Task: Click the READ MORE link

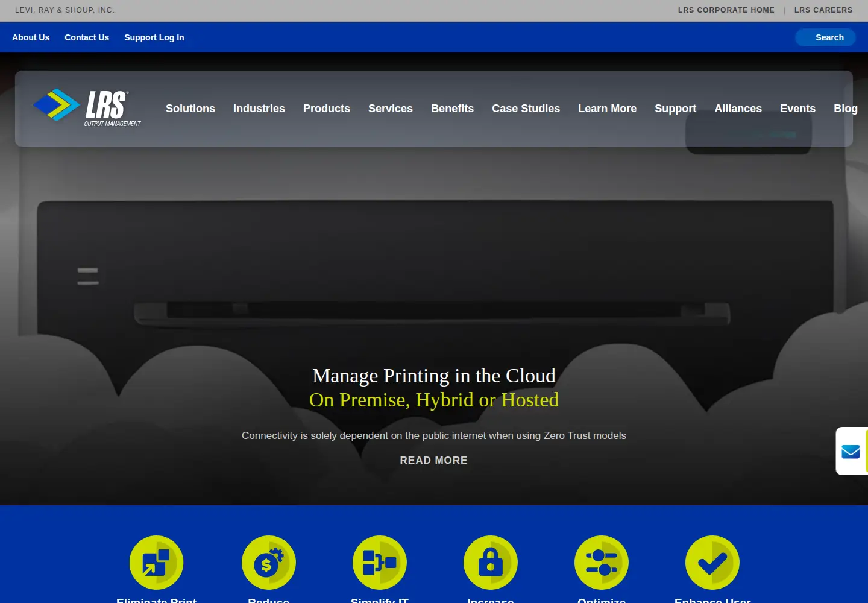Action: (x=434, y=460)
